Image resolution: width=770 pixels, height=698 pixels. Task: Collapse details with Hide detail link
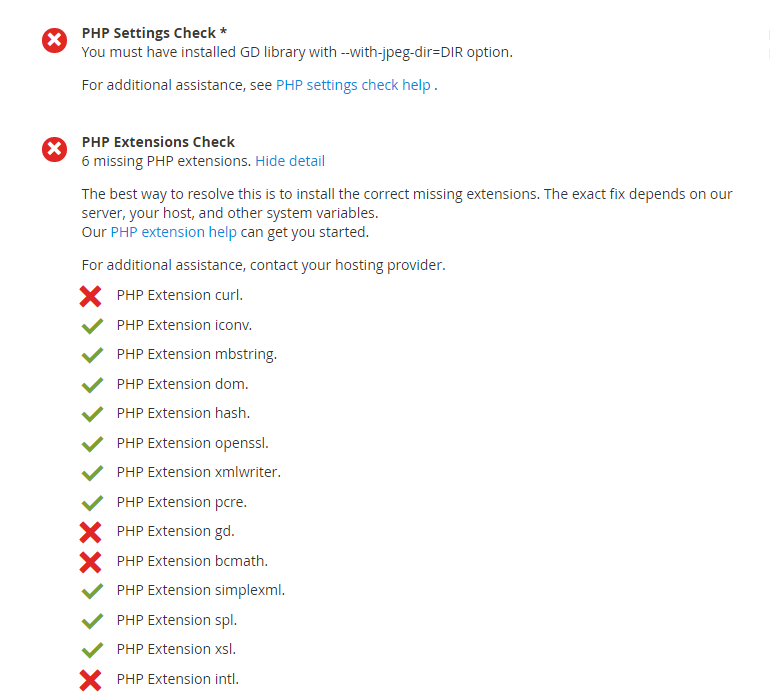click(290, 161)
